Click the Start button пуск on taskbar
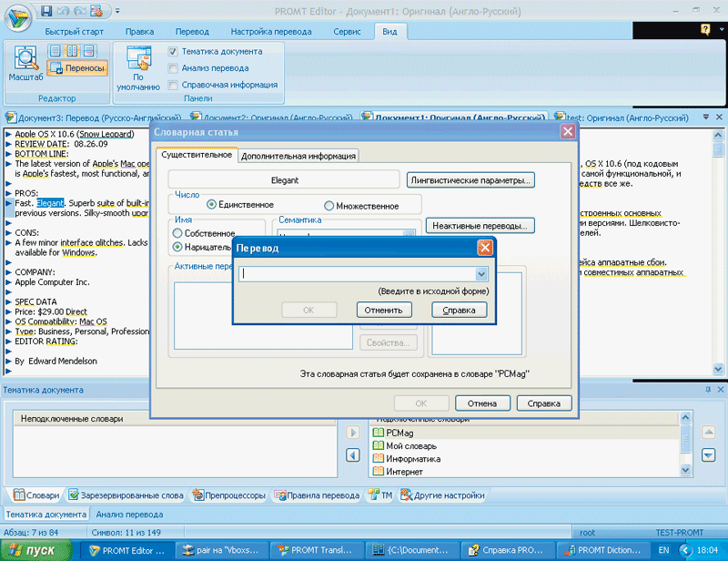Viewport: 728px width, 561px height. click(x=35, y=550)
